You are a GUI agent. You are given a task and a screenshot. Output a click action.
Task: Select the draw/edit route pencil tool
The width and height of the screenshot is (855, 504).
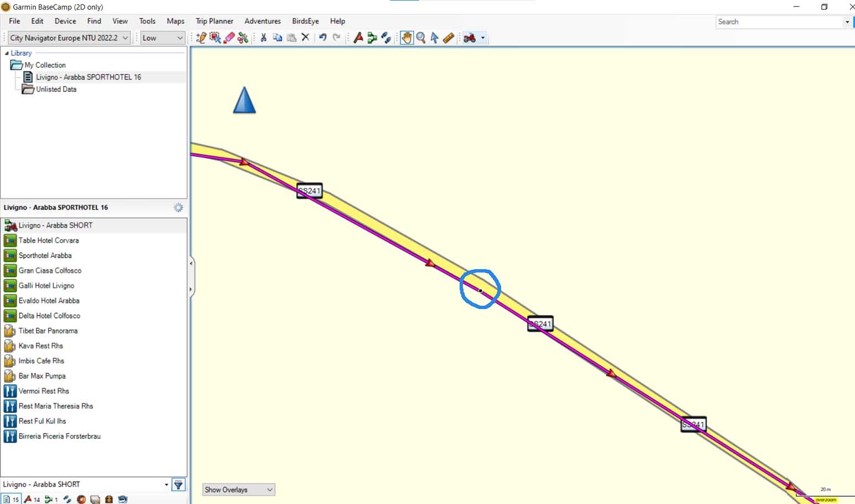point(201,38)
